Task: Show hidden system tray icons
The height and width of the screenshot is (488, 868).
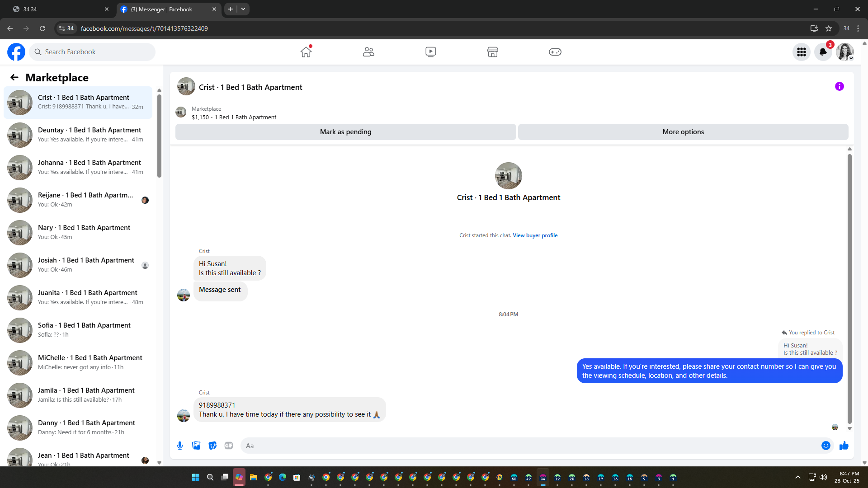Action: point(797,477)
